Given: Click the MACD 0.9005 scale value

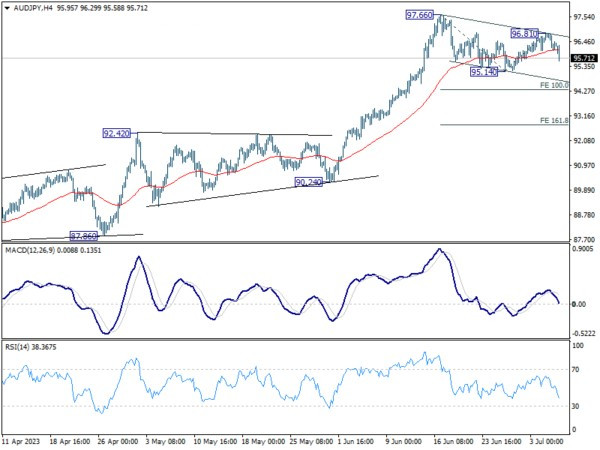Looking at the screenshot, I should click(584, 249).
